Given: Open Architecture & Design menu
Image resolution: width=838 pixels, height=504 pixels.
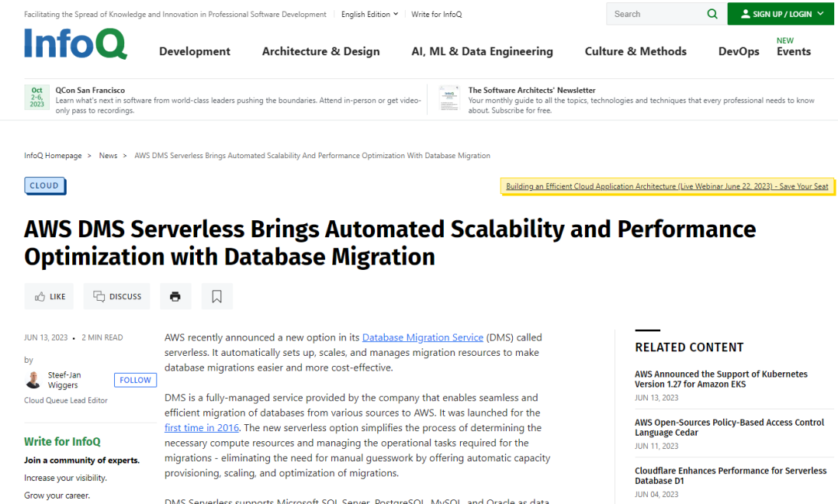Looking at the screenshot, I should 320,51.
